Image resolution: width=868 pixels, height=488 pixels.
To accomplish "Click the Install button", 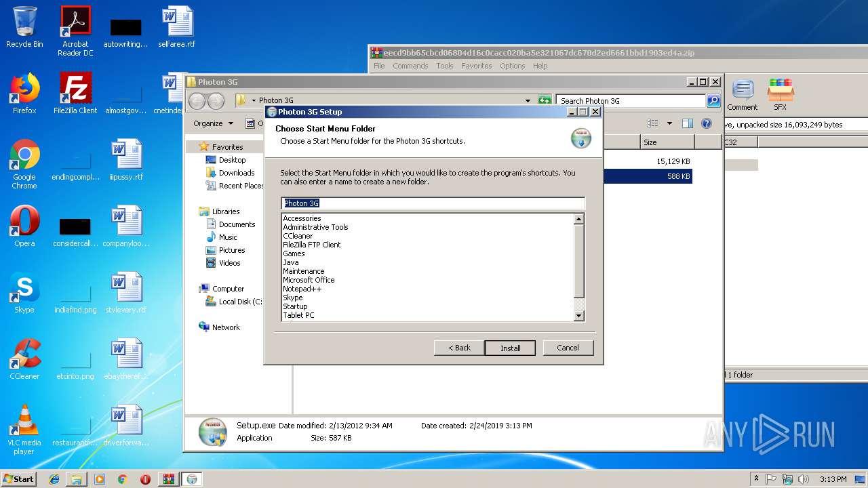I will (510, 348).
